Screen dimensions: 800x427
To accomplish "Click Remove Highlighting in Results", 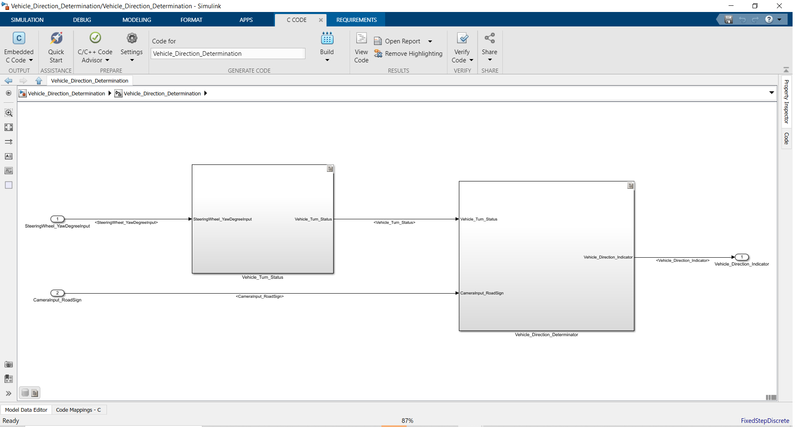I will 408,54.
